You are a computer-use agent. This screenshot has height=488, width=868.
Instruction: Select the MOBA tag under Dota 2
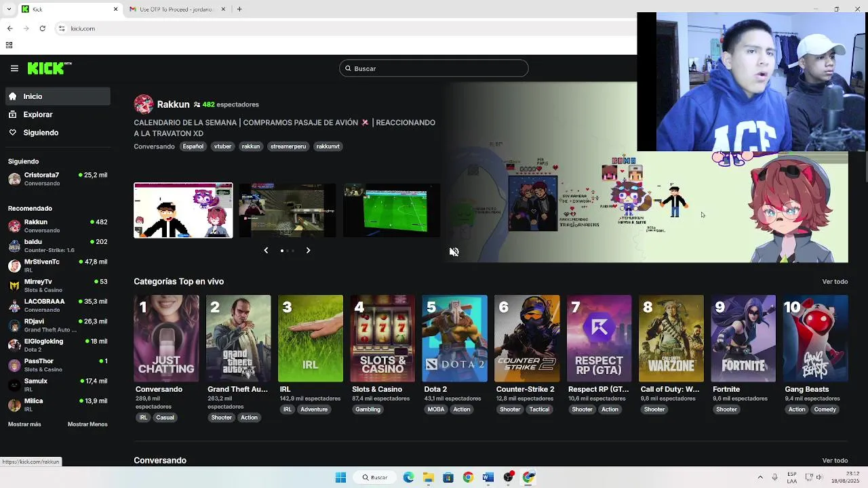[436, 409]
